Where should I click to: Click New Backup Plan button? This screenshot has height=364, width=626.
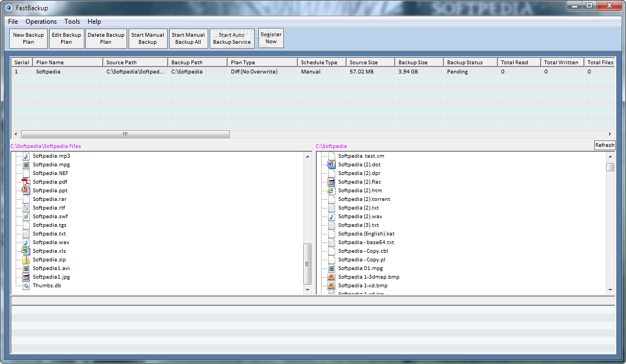point(28,38)
